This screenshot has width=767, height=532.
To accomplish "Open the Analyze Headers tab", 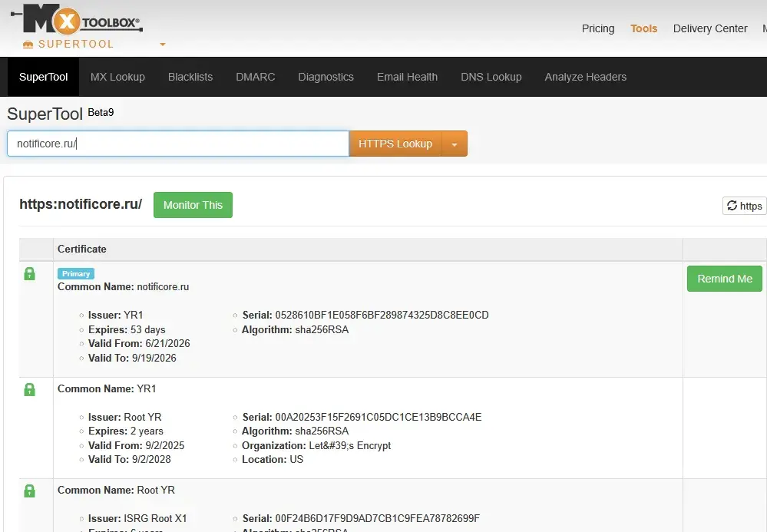I will point(586,77).
